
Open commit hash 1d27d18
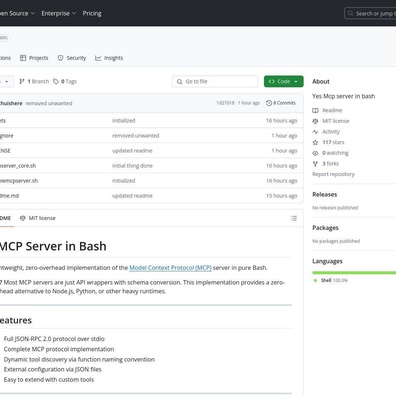225,103
